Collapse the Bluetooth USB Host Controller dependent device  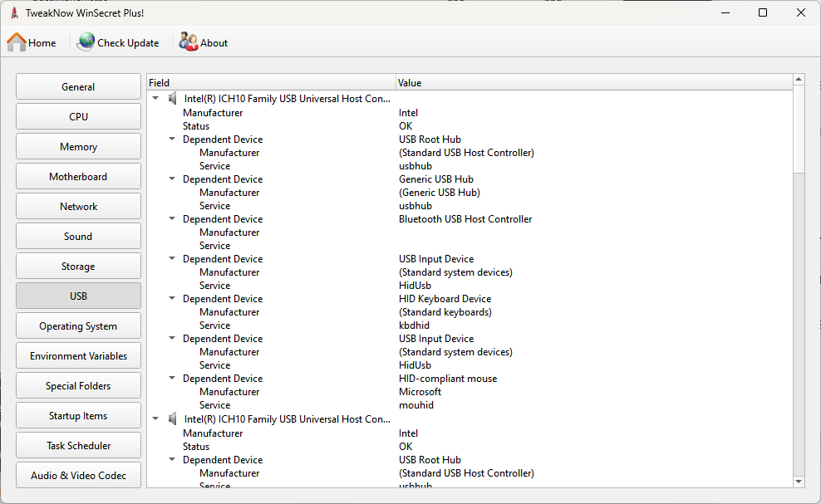pos(172,218)
